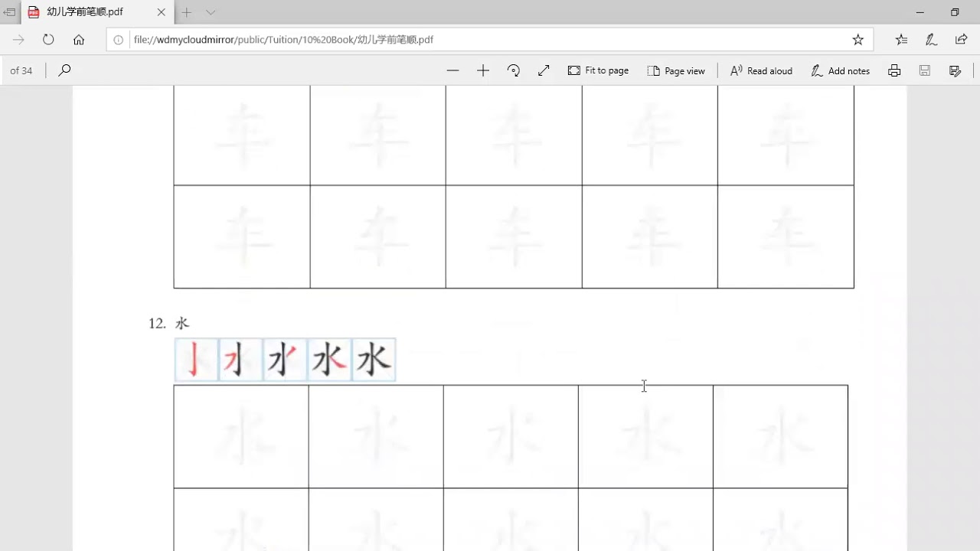Open the tab list chevron dropdown
Image resolution: width=980 pixels, height=551 pixels.
click(211, 12)
